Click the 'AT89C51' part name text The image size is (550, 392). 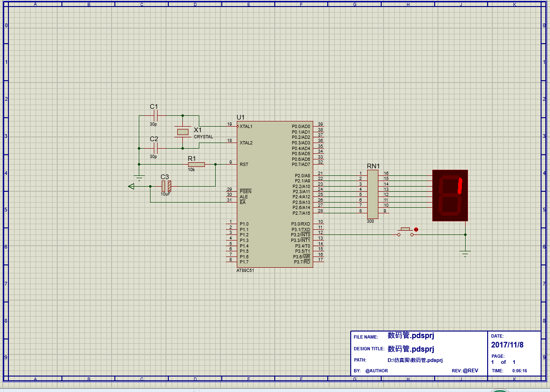(245, 271)
